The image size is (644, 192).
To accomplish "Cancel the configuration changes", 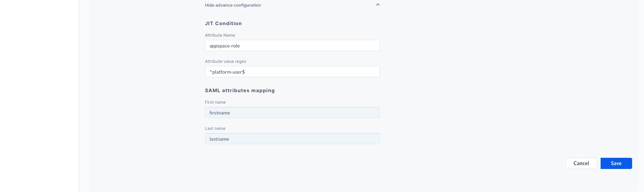I will (x=581, y=163).
